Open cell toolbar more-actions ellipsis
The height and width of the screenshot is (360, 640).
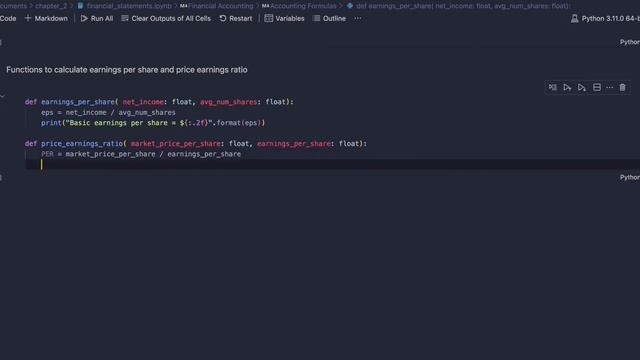coord(610,87)
